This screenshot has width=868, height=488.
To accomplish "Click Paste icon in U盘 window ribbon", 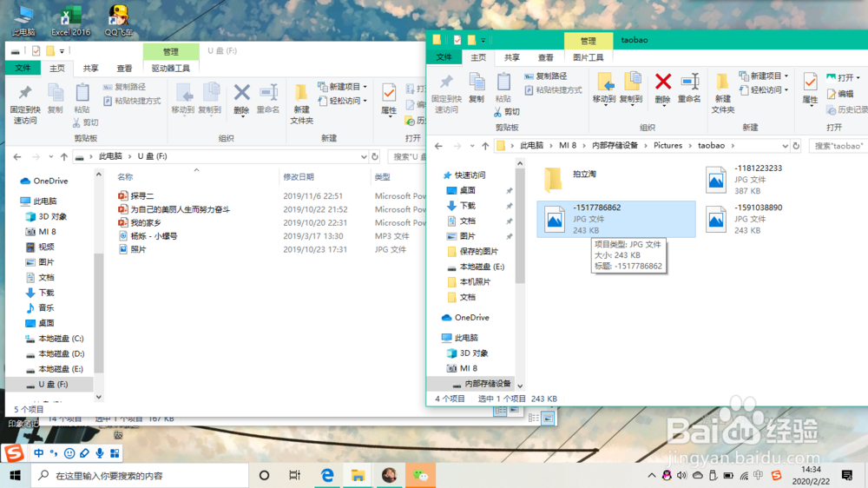I will [x=82, y=93].
